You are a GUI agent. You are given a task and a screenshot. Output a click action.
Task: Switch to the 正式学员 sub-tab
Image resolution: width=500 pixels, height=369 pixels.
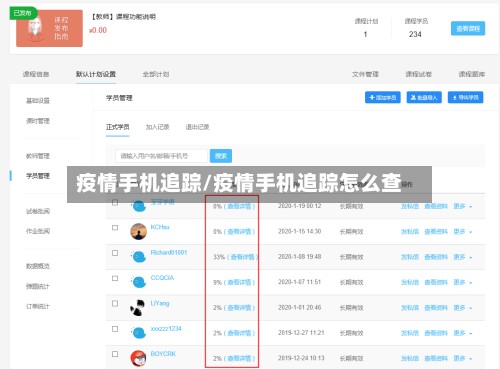pyautogui.click(x=117, y=127)
